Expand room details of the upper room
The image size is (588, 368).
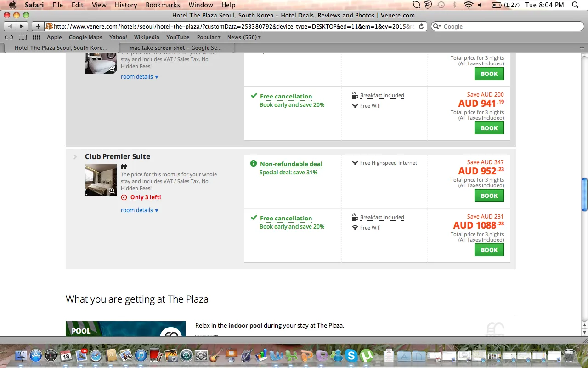(140, 77)
